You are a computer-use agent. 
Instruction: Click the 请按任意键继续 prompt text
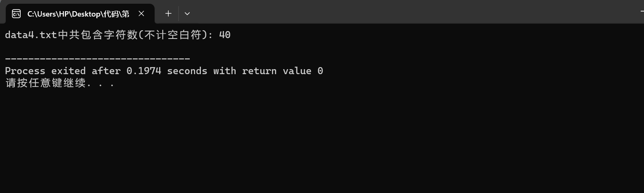tap(45, 83)
